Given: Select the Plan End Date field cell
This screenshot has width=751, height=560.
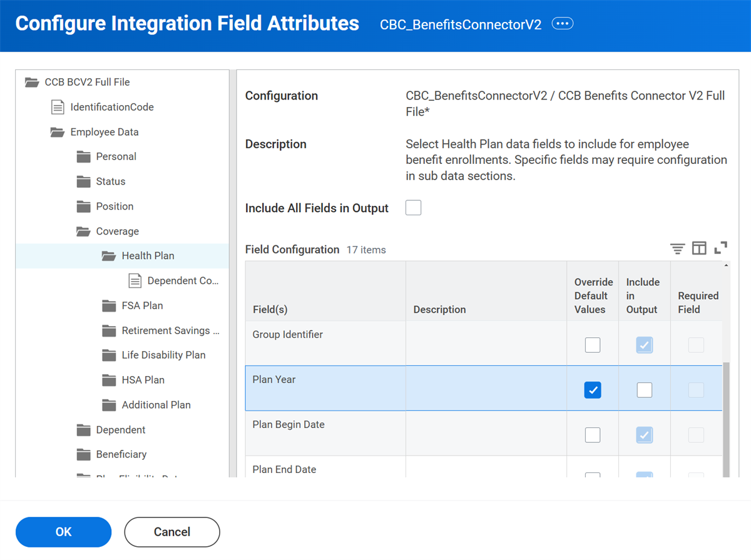Looking at the screenshot, I should pos(325,467).
